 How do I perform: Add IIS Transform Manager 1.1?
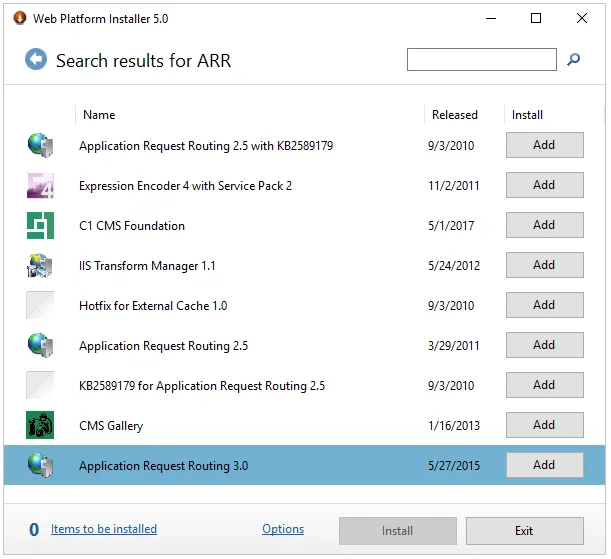click(x=544, y=265)
